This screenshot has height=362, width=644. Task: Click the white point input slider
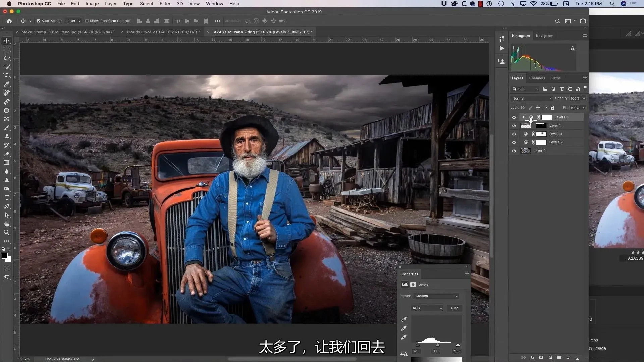[458, 345]
